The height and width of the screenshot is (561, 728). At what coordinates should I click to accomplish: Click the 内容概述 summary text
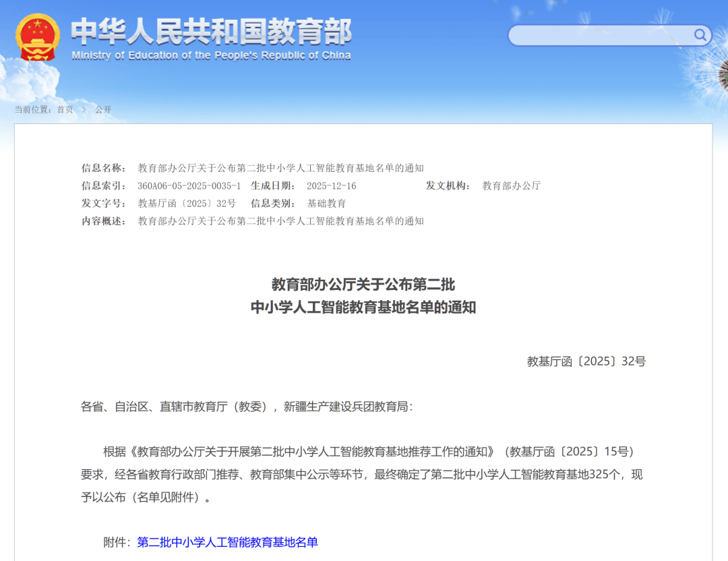(x=280, y=221)
